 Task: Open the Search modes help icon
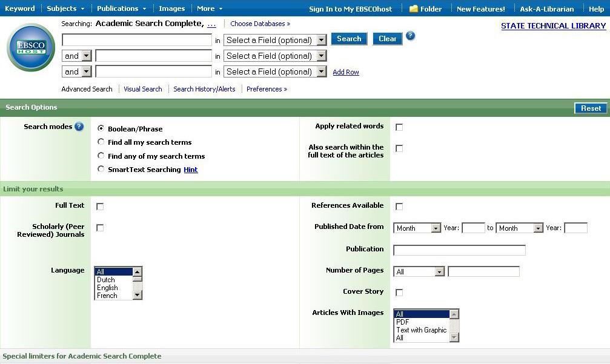point(79,127)
